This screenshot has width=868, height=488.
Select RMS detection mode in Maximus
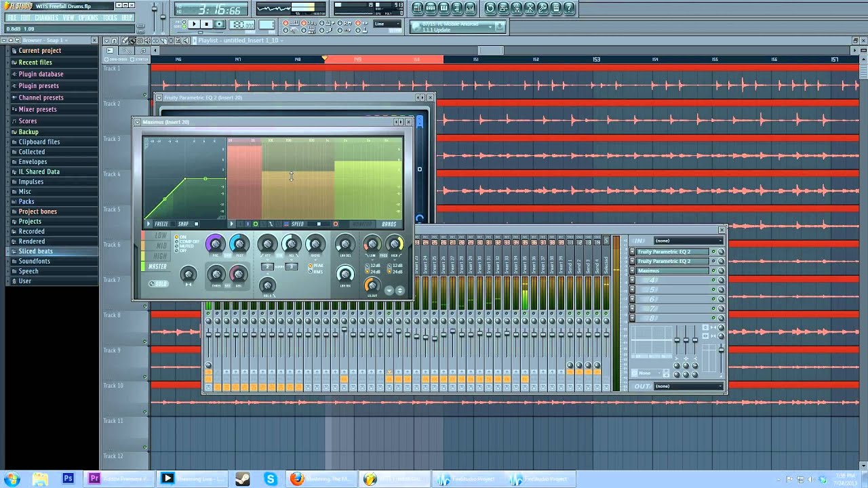[x=315, y=272]
